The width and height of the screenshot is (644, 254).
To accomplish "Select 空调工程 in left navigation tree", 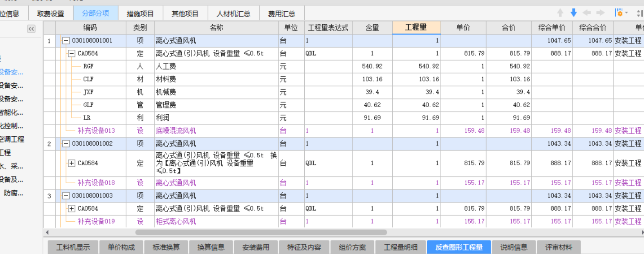I will pos(12,139).
